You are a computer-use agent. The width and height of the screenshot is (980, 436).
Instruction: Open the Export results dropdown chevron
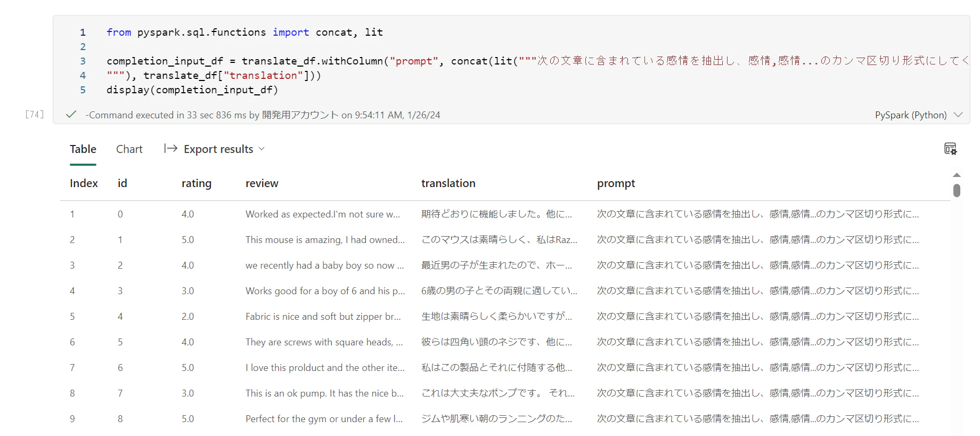[x=262, y=149]
